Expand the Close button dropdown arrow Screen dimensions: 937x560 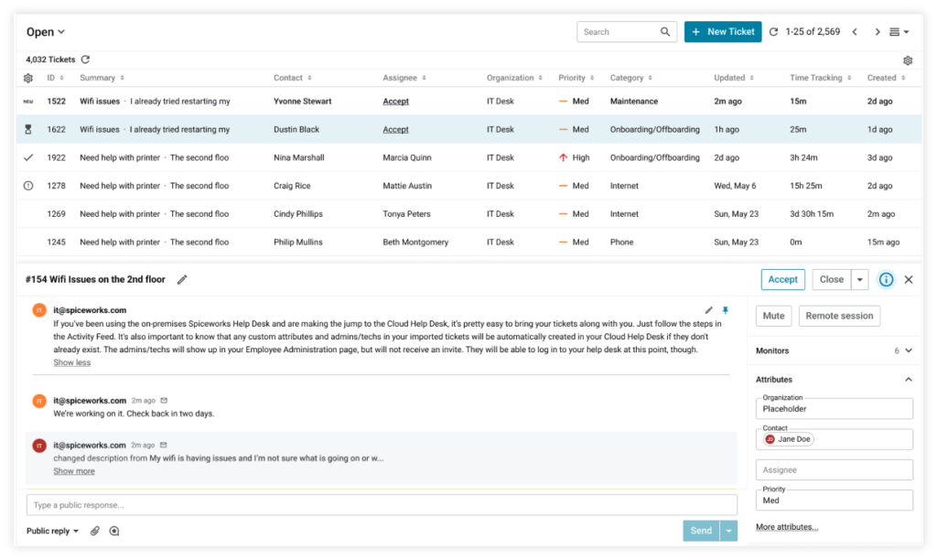point(858,279)
